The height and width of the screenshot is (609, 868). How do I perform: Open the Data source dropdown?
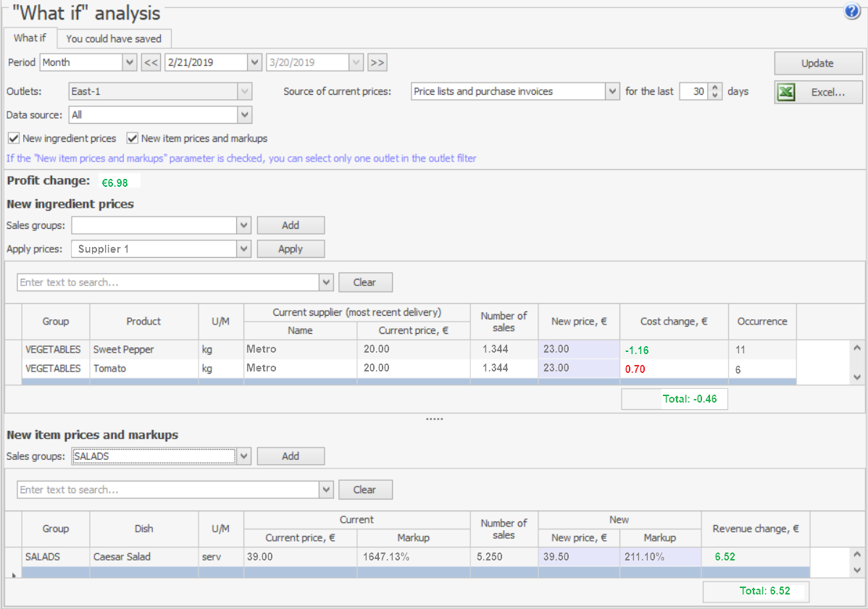click(244, 114)
